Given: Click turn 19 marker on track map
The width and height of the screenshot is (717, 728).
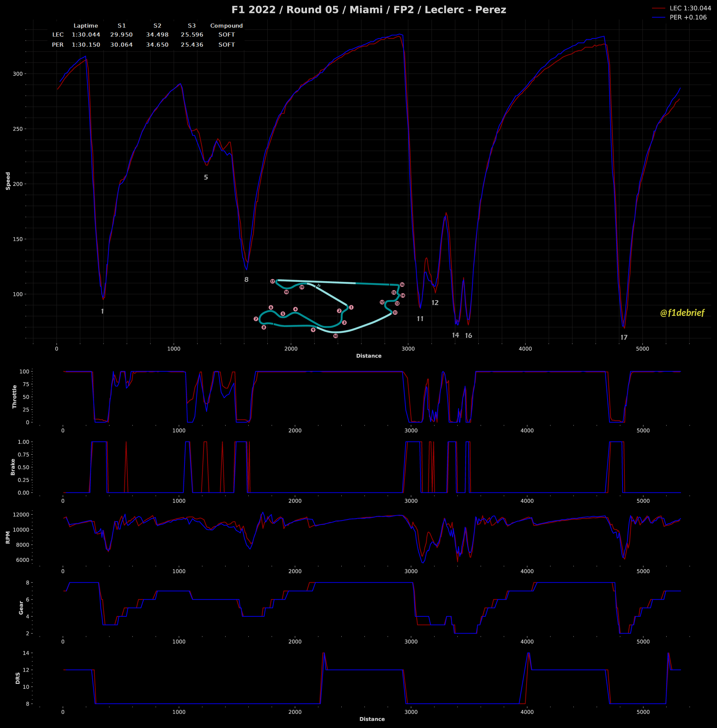Looking at the screenshot, I should (x=302, y=287).
